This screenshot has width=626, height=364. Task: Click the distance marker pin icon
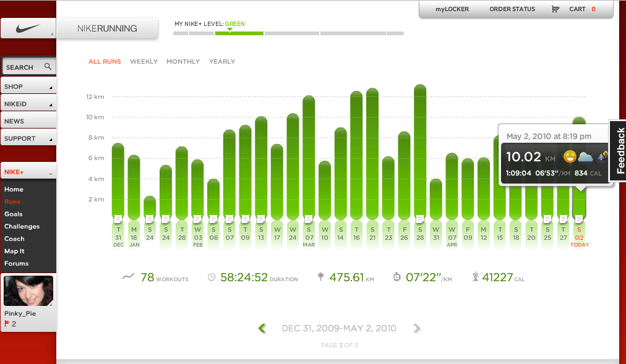[x=320, y=276]
